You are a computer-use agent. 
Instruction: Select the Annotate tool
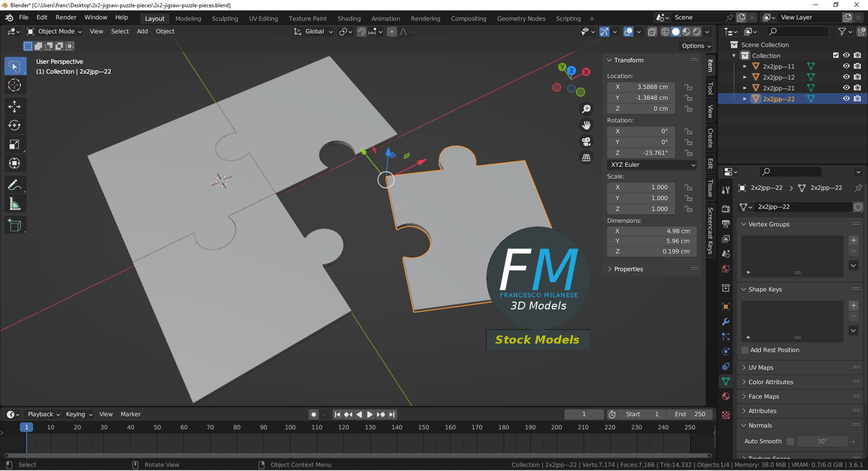[x=14, y=185]
